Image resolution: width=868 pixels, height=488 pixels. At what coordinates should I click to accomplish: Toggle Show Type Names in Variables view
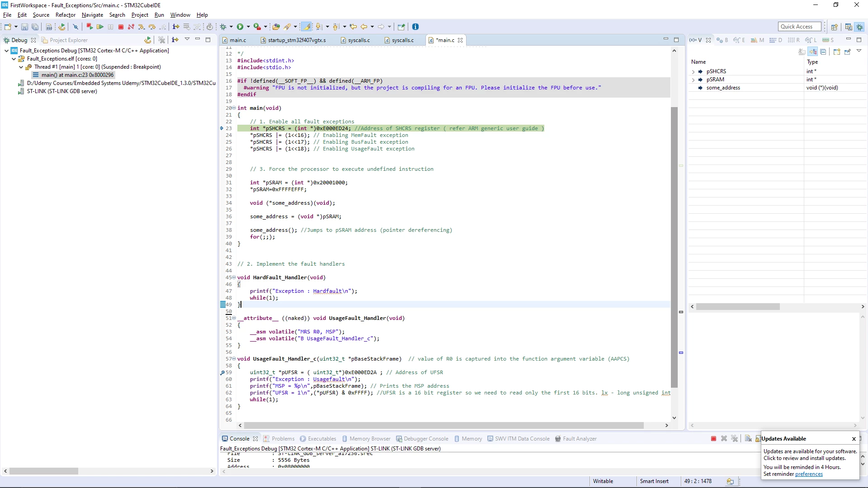coord(802,52)
